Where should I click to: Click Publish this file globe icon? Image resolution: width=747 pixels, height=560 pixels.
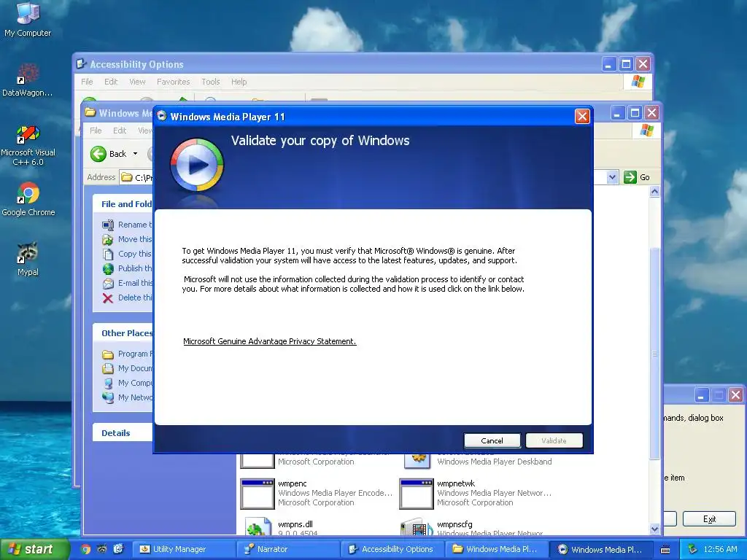[x=108, y=268]
